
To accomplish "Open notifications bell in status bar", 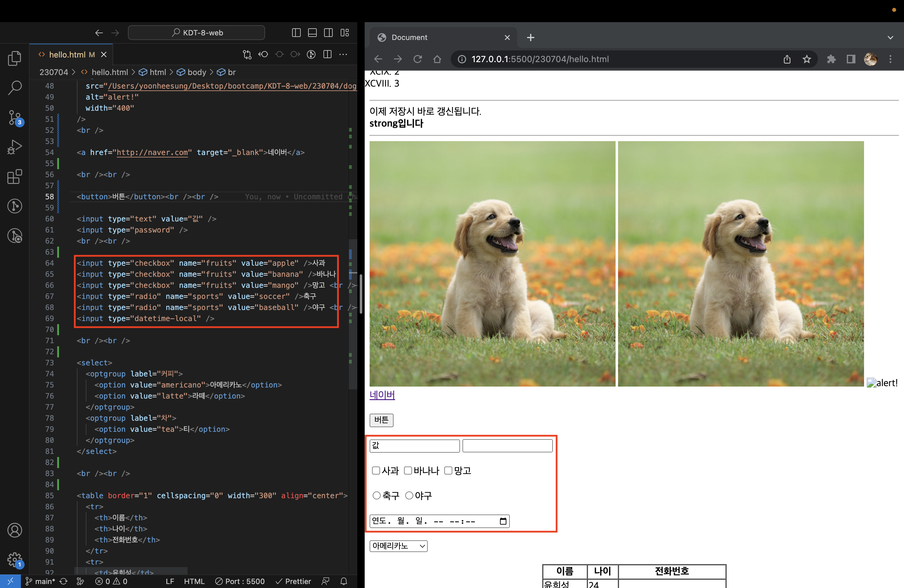I will (343, 581).
